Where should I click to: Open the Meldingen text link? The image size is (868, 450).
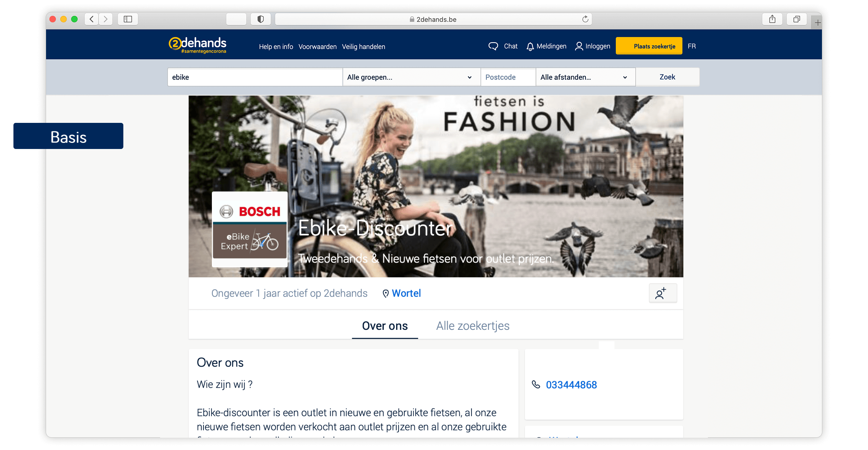551,46
